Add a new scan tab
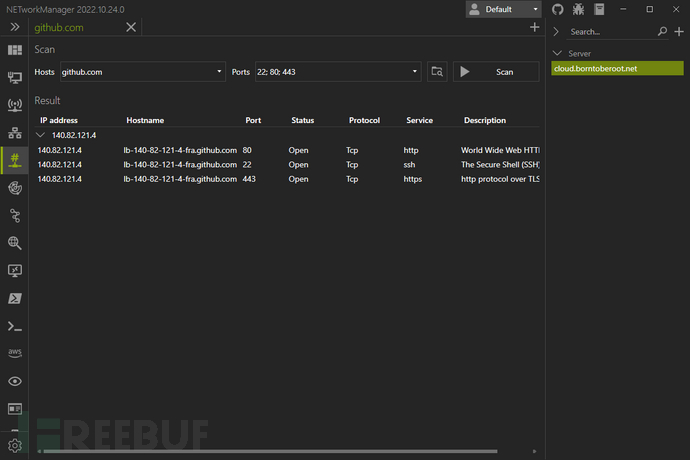 coord(534,27)
